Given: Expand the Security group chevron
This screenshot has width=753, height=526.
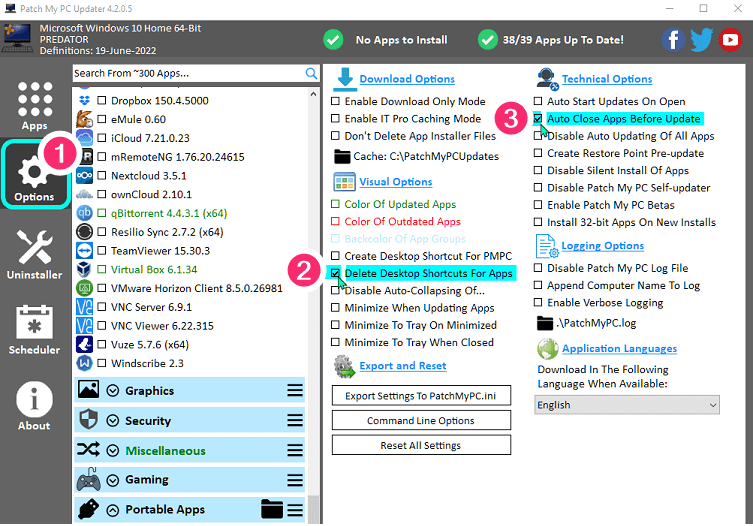Looking at the screenshot, I should [113, 421].
